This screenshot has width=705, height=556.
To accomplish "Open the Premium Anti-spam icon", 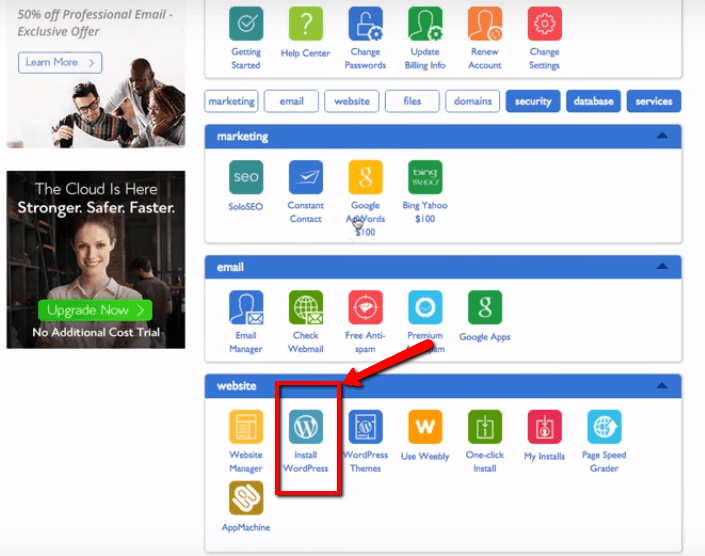I will tap(425, 307).
